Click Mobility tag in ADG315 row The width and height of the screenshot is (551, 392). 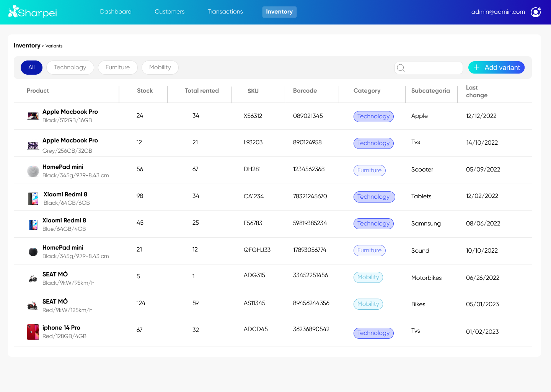coord(368,277)
